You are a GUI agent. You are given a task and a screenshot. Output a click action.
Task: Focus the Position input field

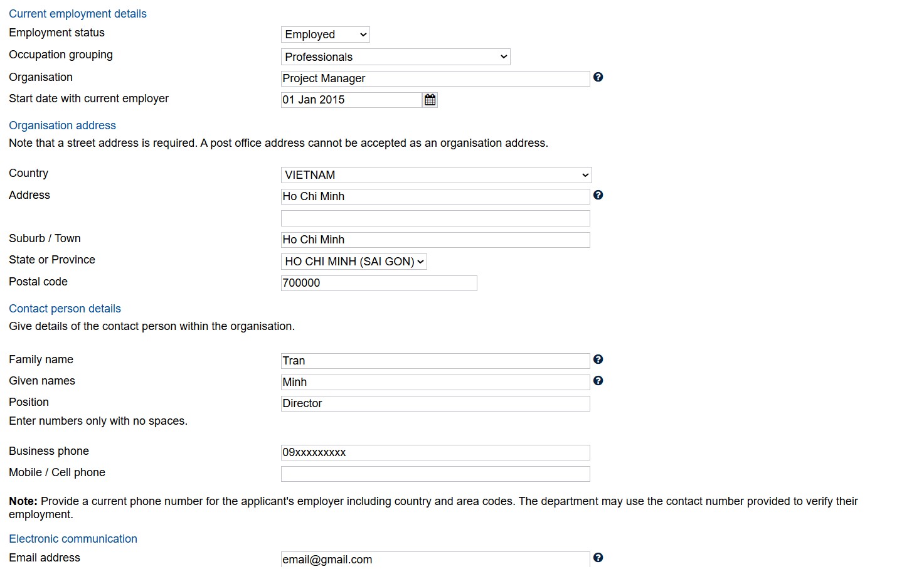click(x=435, y=403)
